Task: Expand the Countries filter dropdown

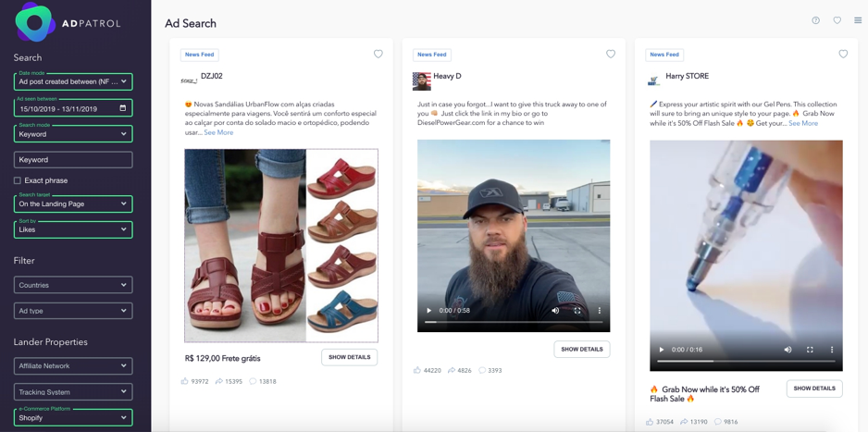Action: coord(73,285)
